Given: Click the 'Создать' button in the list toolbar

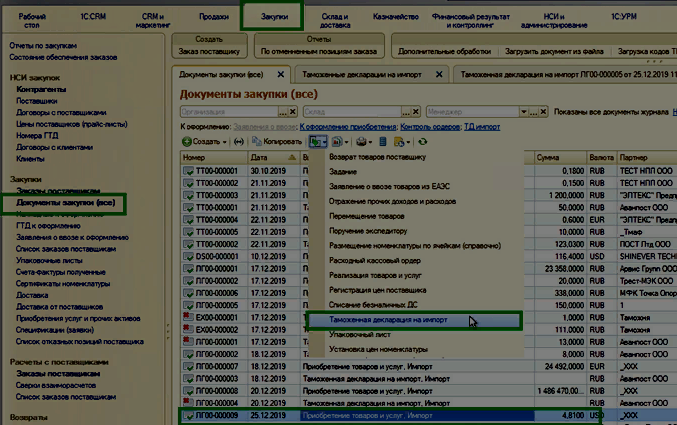Looking at the screenshot, I should pyautogui.click(x=205, y=143).
